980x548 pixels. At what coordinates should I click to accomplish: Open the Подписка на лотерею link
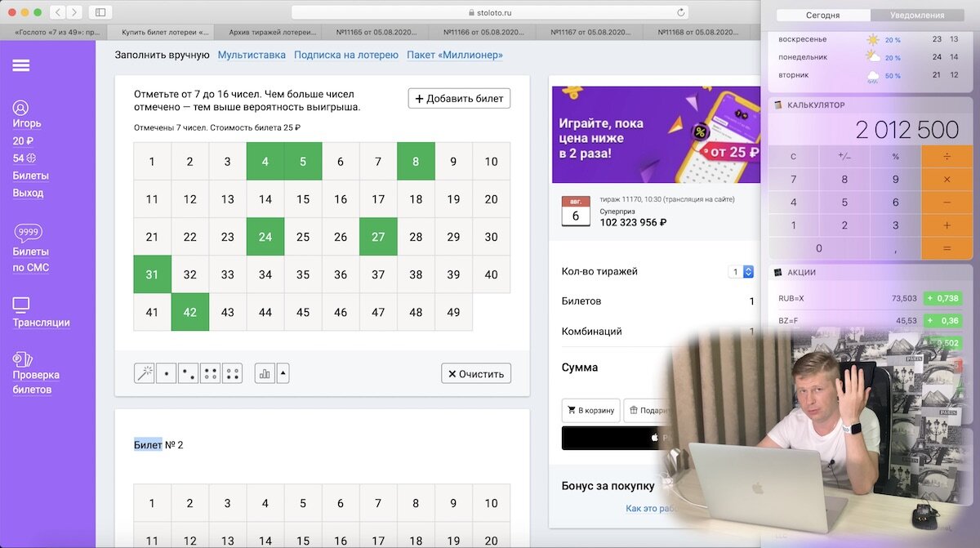(x=346, y=55)
